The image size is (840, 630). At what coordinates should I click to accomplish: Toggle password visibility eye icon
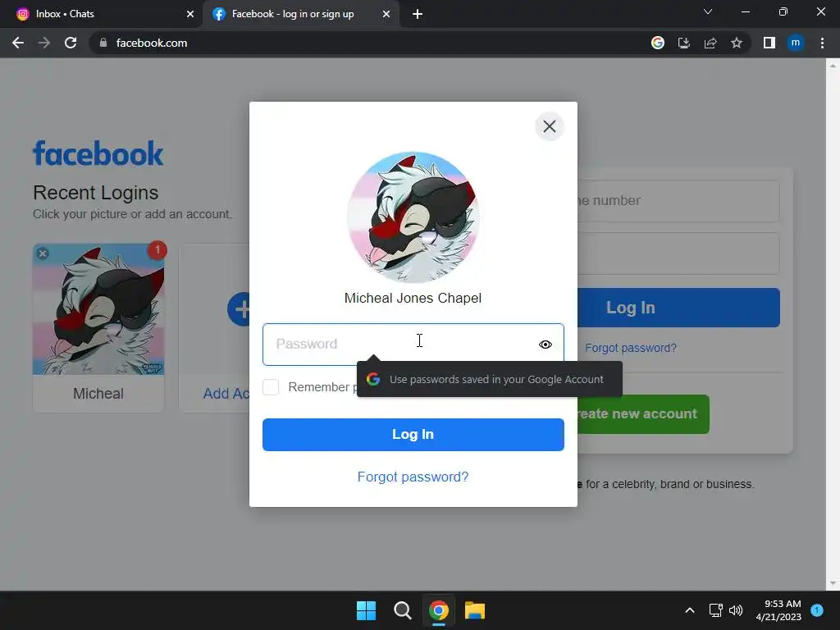pyautogui.click(x=545, y=345)
